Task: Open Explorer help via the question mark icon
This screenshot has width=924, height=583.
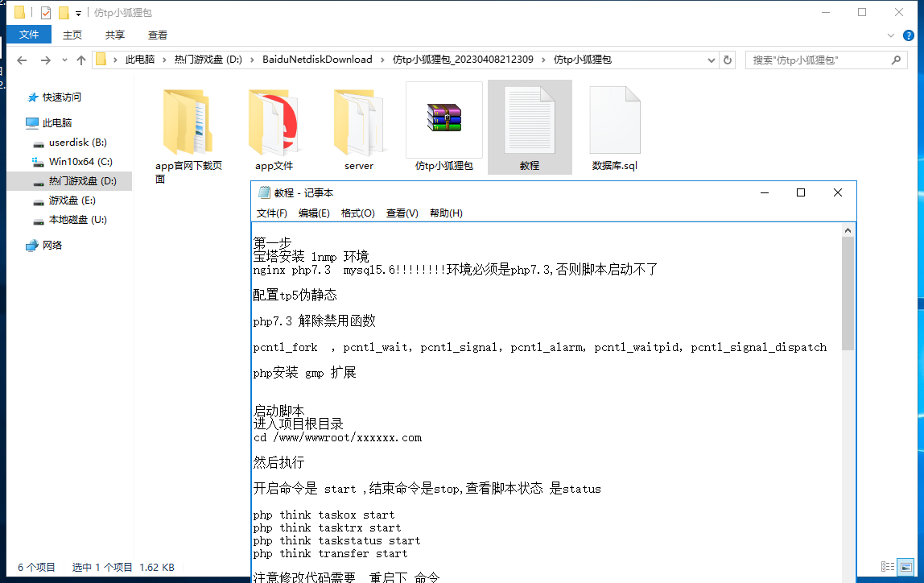Action: coord(909,35)
